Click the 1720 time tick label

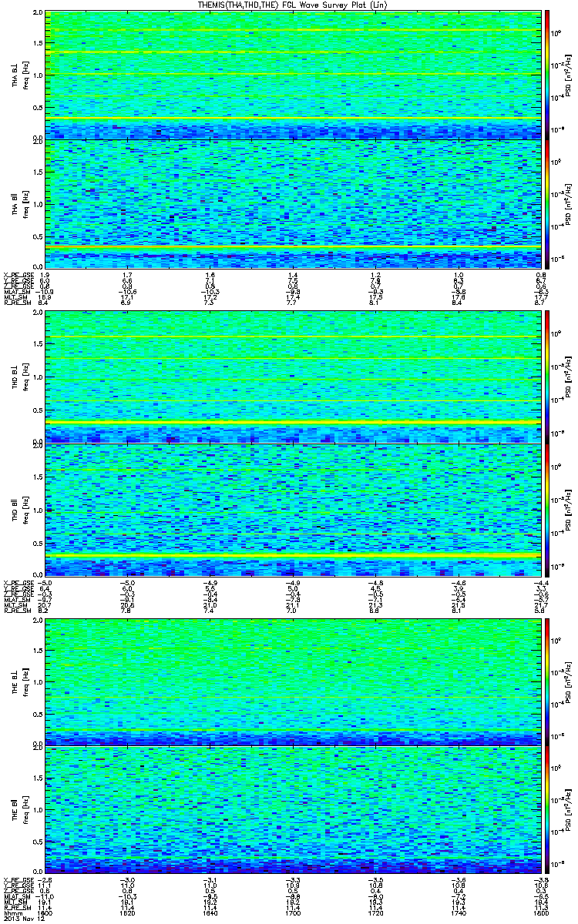click(375, 912)
